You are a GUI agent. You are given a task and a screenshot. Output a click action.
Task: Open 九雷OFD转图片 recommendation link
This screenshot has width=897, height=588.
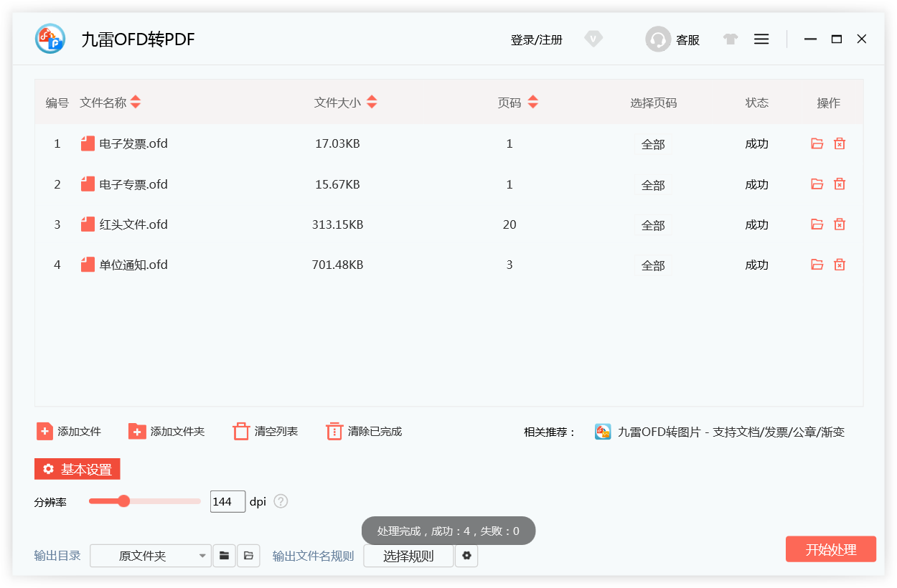coord(731,432)
